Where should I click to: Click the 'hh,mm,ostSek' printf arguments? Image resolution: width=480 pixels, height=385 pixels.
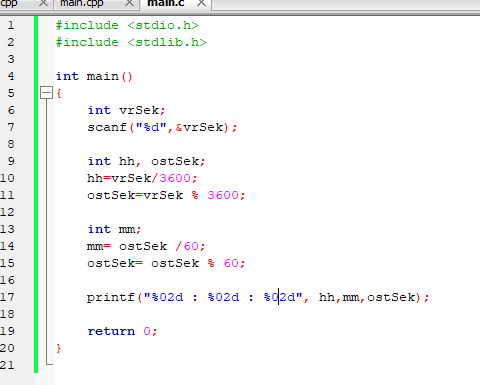click(368, 297)
